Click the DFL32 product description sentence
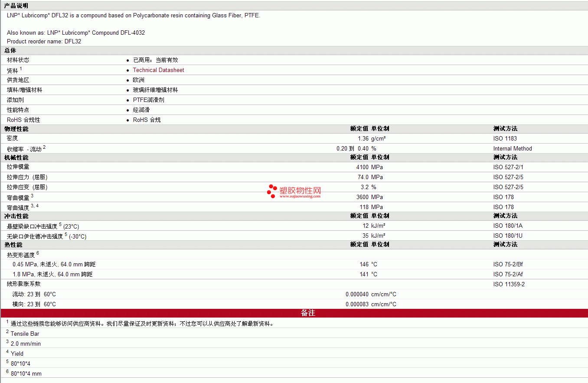The width and height of the screenshot is (588, 383). (x=134, y=15)
